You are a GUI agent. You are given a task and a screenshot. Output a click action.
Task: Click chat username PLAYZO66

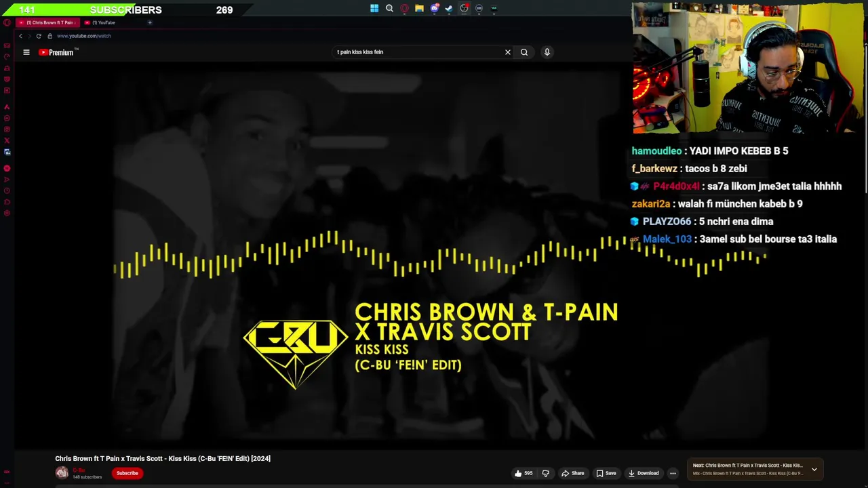667,222
